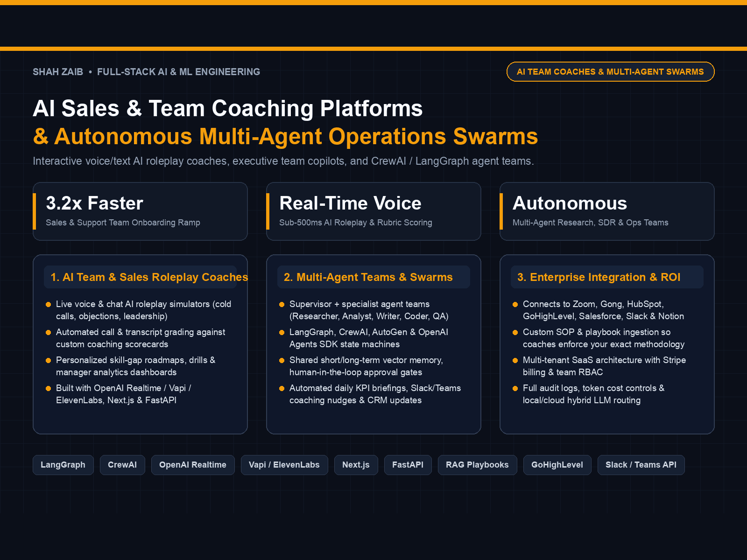Click the Vapi / ElevenLabs tag
Screen dimensions: 747x560
[284, 465]
